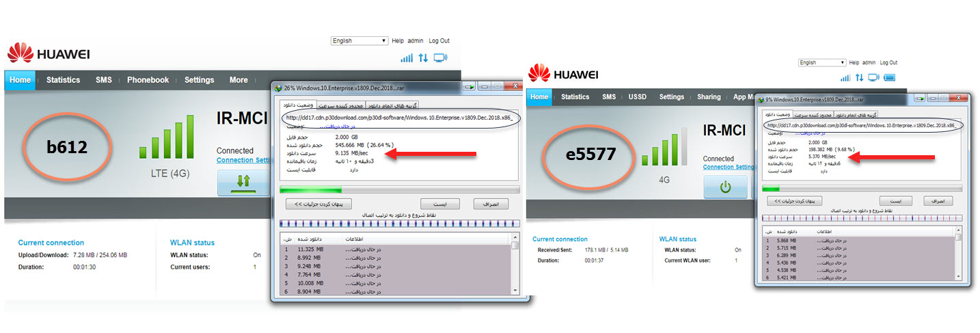Open Statistics tab on the e5577 page
980x333 pixels.
coord(575,97)
